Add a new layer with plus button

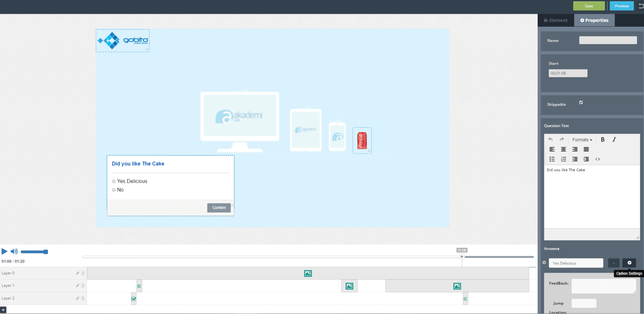coord(3,310)
